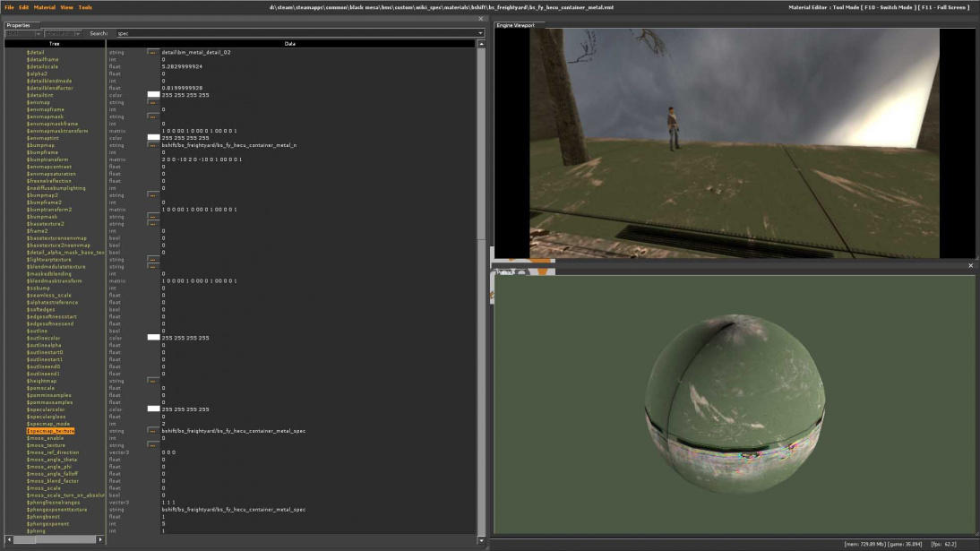Click the $bumpmap2 browse button

(x=152, y=195)
